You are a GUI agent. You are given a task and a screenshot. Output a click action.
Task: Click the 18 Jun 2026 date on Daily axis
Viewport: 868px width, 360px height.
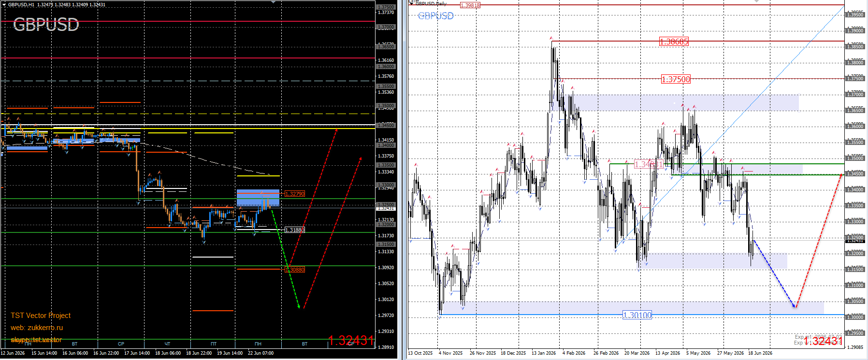click(x=760, y=353)
